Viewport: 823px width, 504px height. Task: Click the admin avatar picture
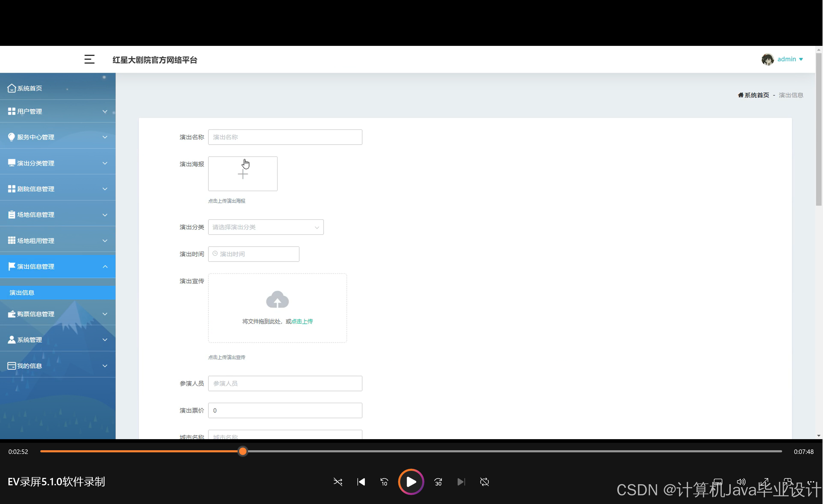tap(768, 60)
